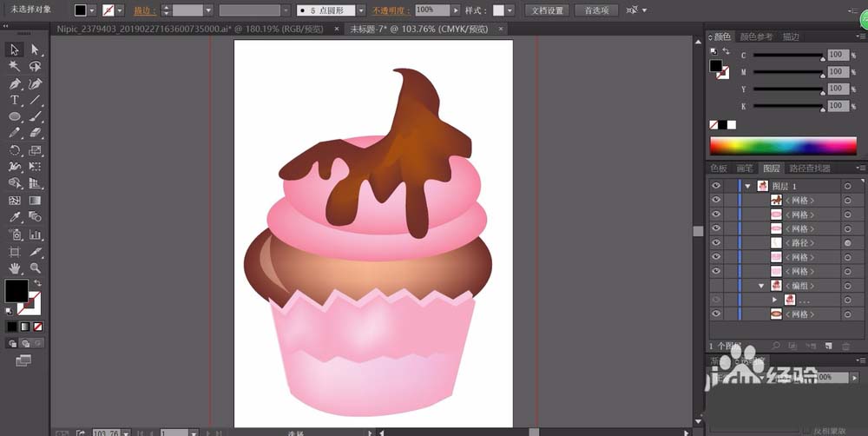Select the Pen tool

15,83
